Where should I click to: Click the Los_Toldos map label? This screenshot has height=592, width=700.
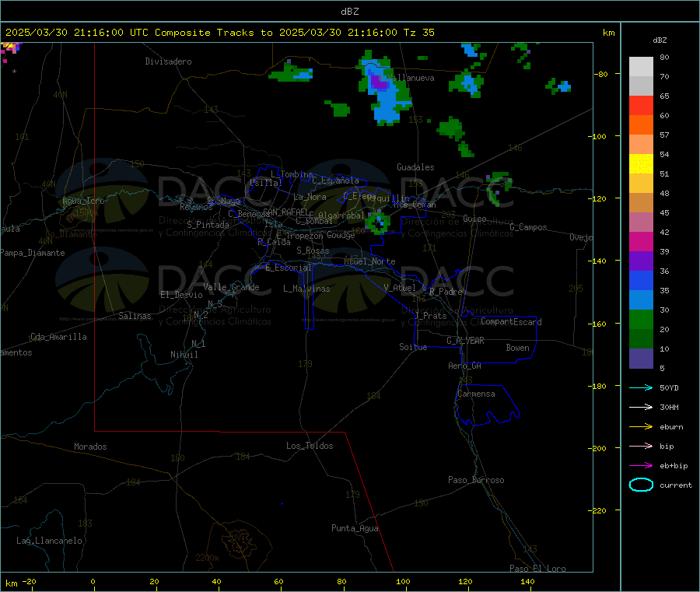[x=310, y=446]
